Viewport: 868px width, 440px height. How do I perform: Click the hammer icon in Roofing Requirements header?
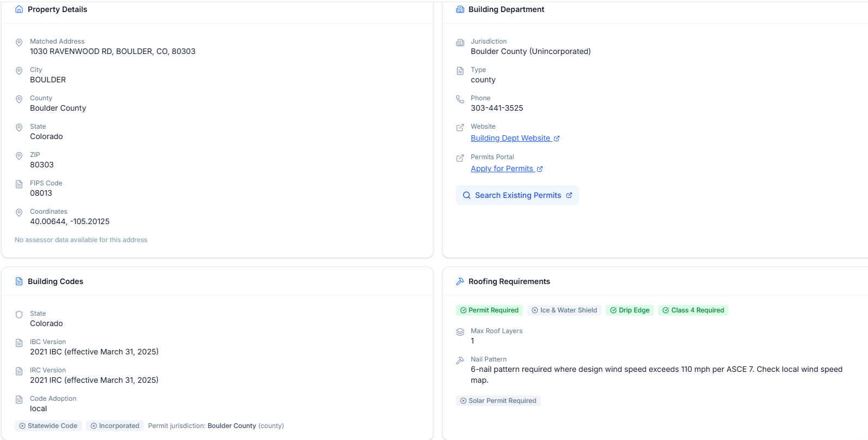[x=460, y=281]
